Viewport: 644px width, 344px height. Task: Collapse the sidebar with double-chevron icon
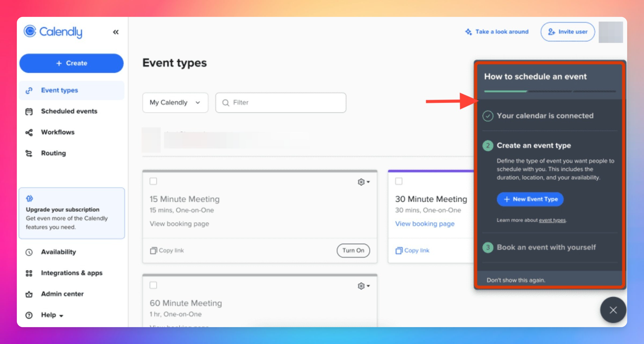point(116,32)
